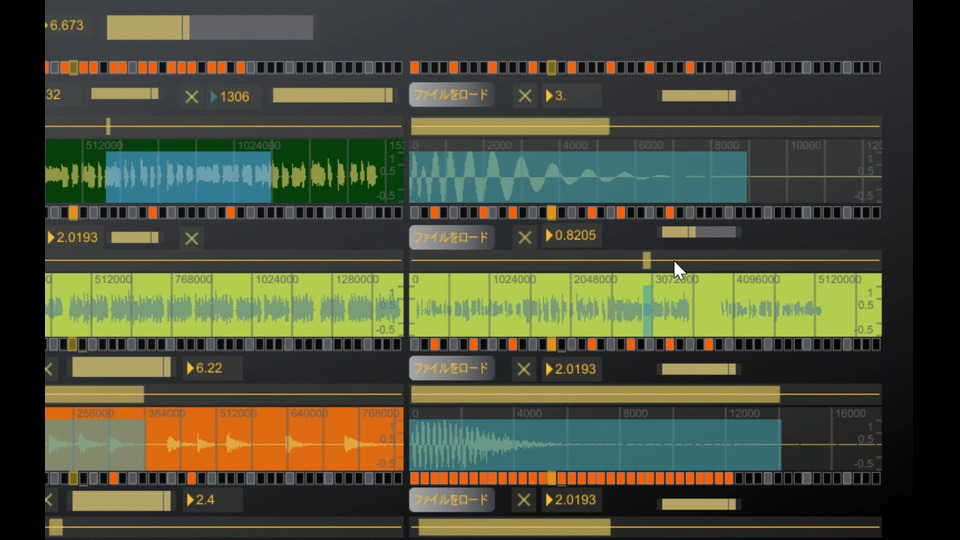The width and height of the screenshot is (960, 540).
Task: Click the left-column 2.0193 number box
Action: click(73, 238)
